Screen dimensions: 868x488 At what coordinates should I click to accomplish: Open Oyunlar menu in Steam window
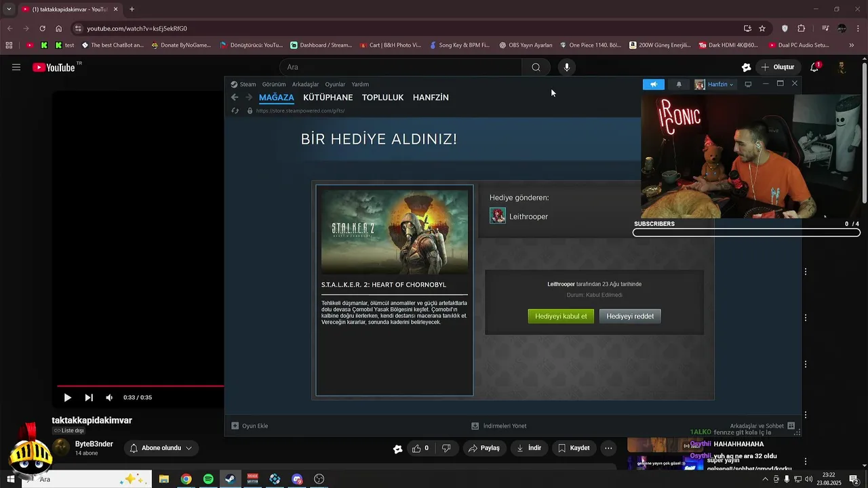(x=335, y=85)
